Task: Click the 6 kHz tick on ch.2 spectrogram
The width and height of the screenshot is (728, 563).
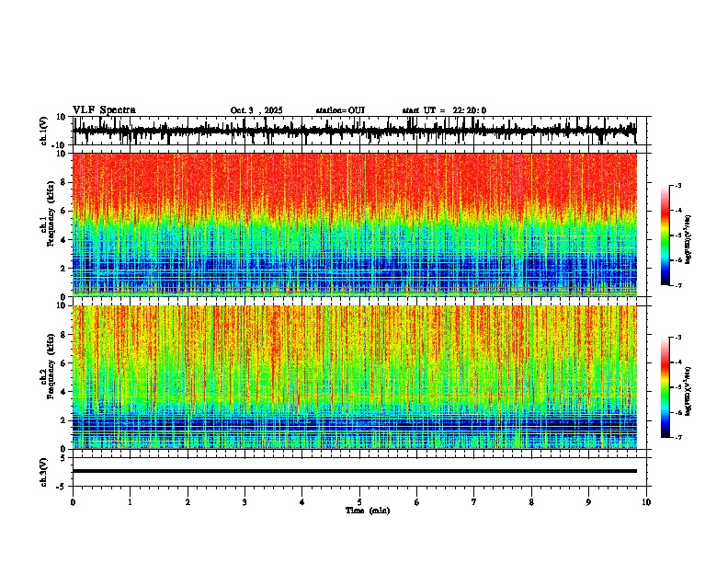Action: [64, 363]
